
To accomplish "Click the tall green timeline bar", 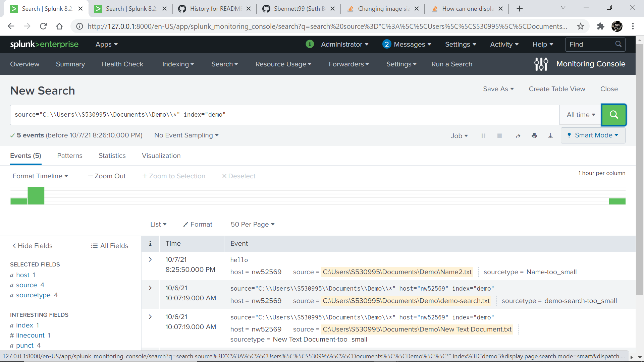I will coord(36,196).
